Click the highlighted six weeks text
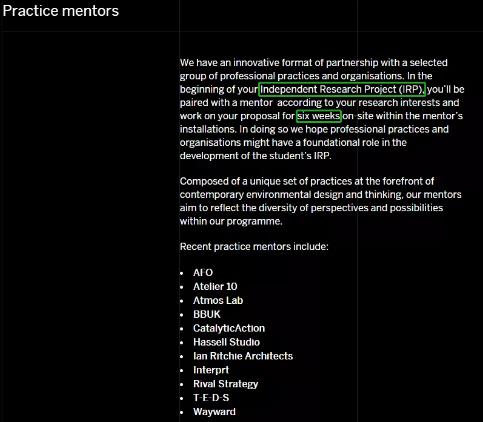 pos(319,116)
